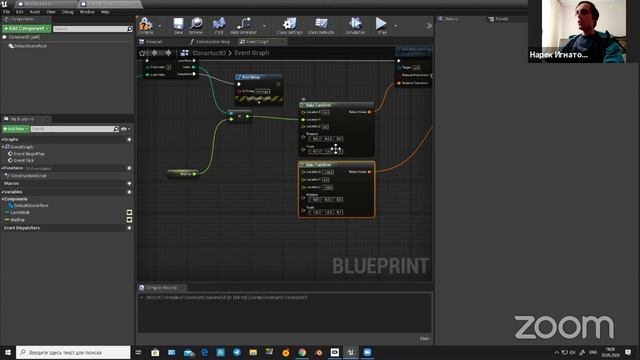Navigate back in graph history
Screen dimensions: 640x360
click(x=155, y=53)
